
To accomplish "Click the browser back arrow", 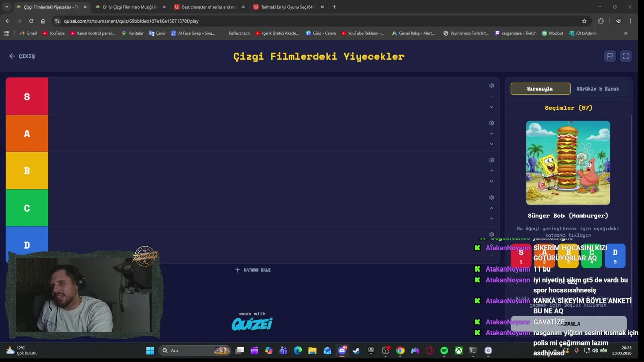I will point(7,21).
